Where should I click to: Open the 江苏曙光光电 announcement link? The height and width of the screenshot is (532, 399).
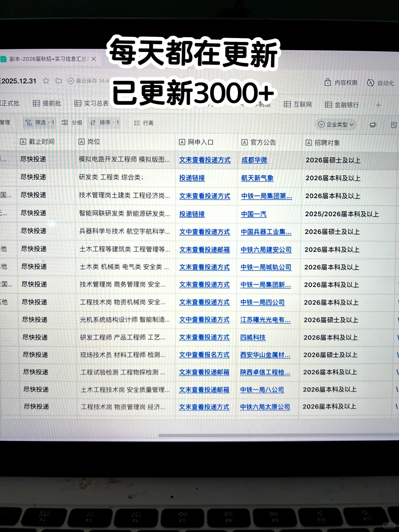(x=265, y=320)
